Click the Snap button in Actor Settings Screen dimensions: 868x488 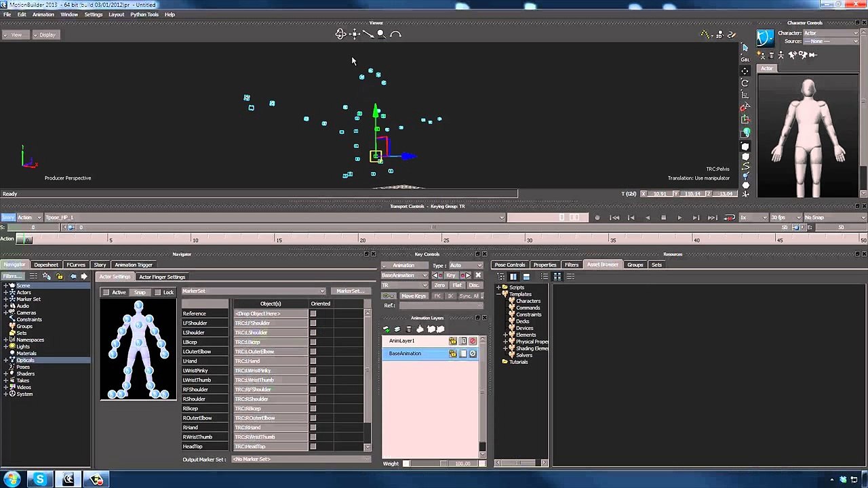[x=139, y=292]
